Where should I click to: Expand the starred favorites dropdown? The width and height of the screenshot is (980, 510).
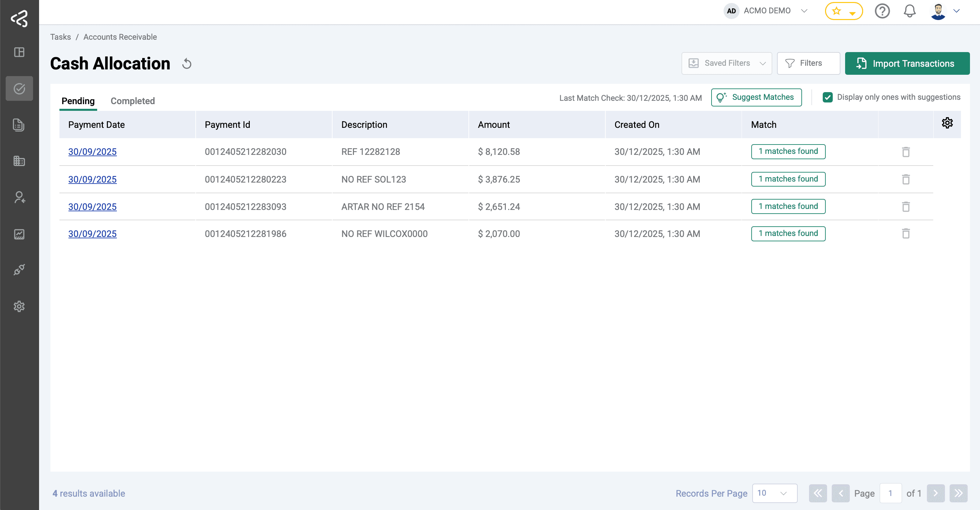pyautogui.click(x=852, y=11)
